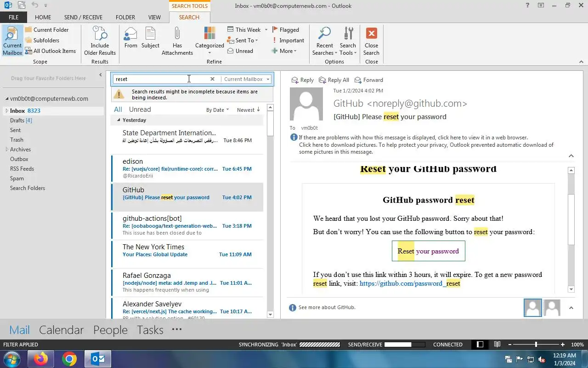Switch to Calendar view

pyautogui.click(x=61, y=330)
